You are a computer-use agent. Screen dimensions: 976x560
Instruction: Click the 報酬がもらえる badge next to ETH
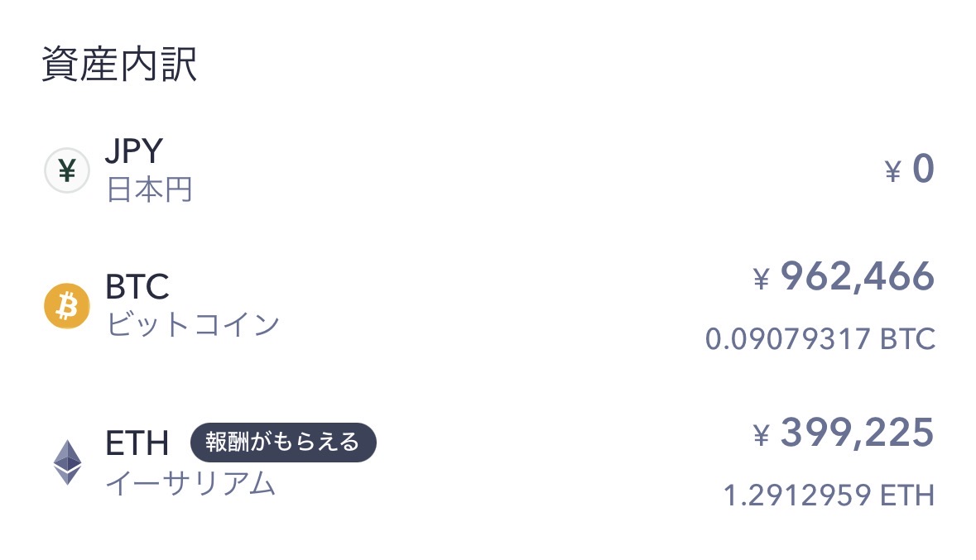[x=283, y=442]
